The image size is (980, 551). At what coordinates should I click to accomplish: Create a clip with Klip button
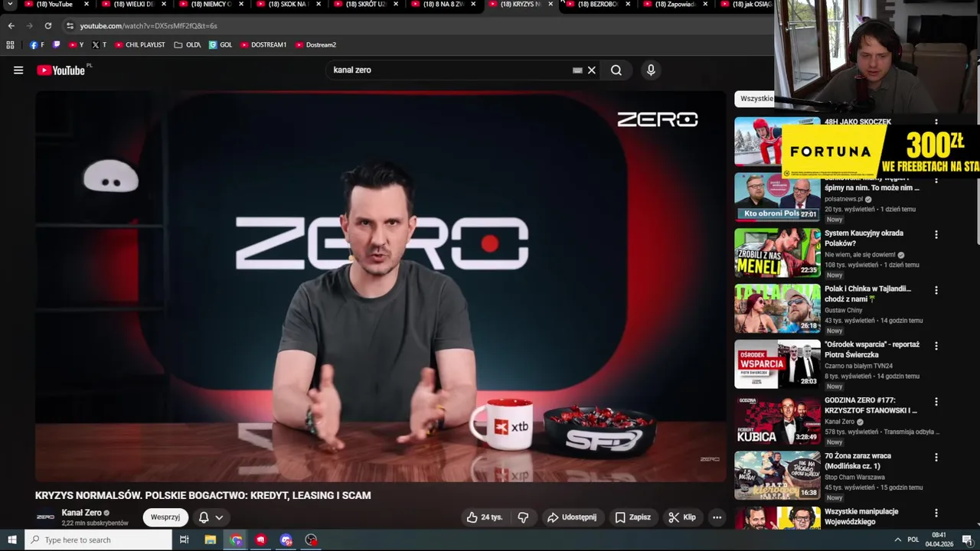point(681,517)
